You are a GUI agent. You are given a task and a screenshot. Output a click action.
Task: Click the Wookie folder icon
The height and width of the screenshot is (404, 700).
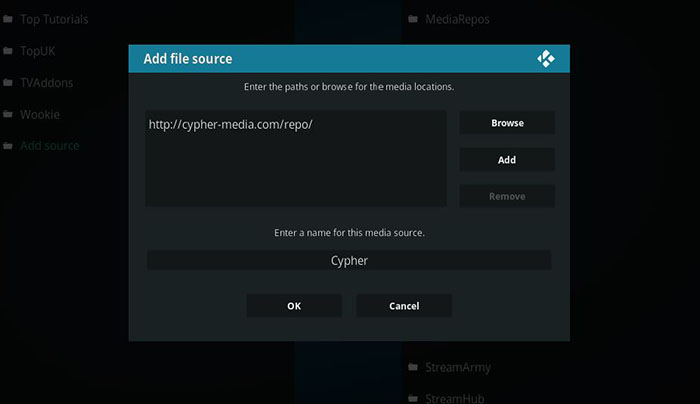8,114
